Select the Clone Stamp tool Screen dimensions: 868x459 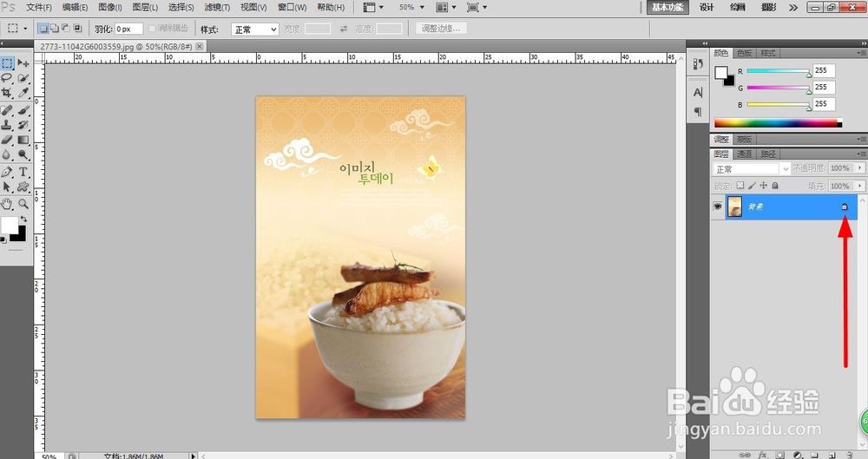click(x=7, y=125)
